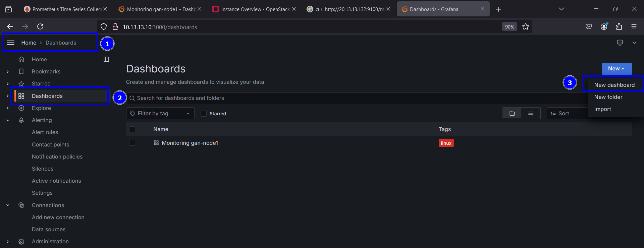This screenshot has width=644, height=248.
Task: Switch to list view icon
Action: click(531, 113)
